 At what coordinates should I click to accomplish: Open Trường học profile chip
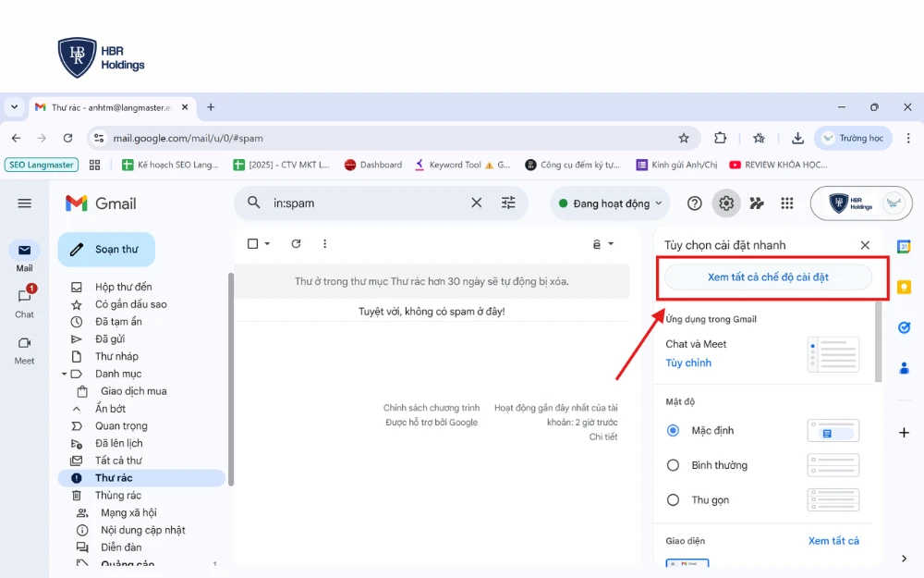pyautogui.click(x=853, y=138)
